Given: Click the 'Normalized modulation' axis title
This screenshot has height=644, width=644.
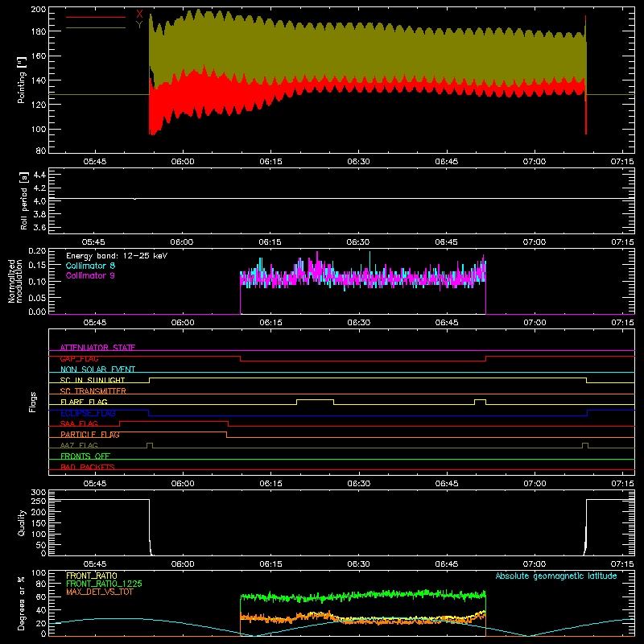Looking at the screenshot, I should click(16, 281).
